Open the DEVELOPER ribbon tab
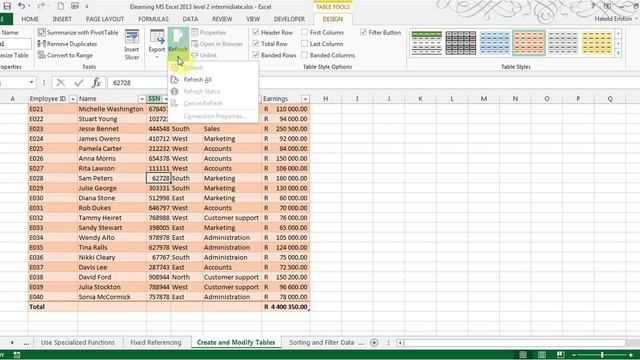The width and height of the screenshot is (640, 360). point(289,19)
